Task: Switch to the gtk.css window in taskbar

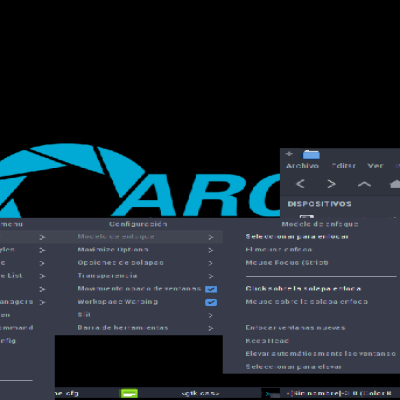Action: (200, 394)
